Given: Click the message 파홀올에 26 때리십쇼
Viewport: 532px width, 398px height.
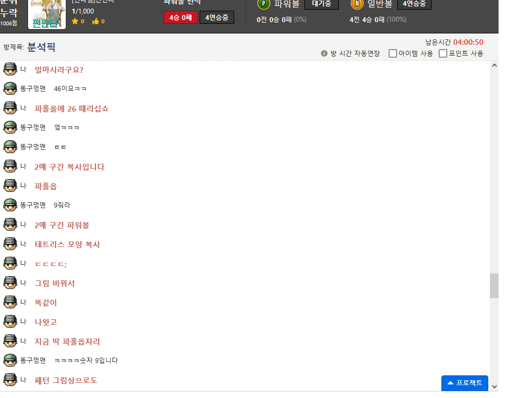Looking at the screenshot, I should (72, 109).
